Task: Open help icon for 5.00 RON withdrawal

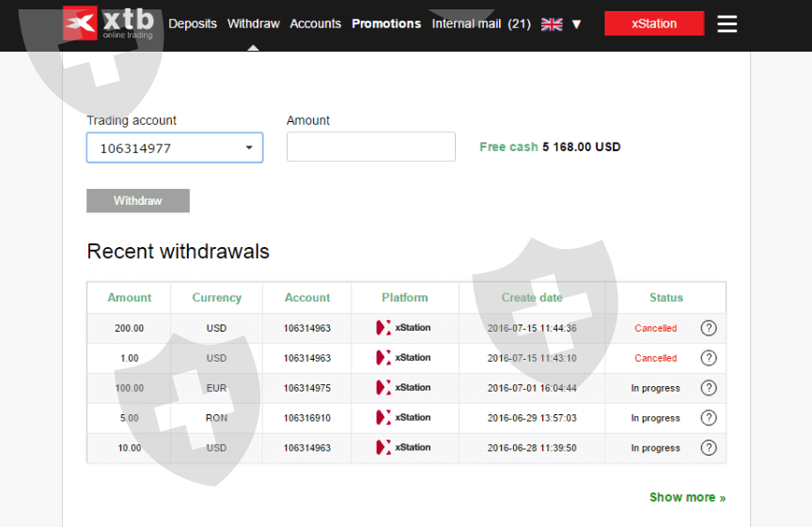Action: pyautogui.click(x=709, y=418)
